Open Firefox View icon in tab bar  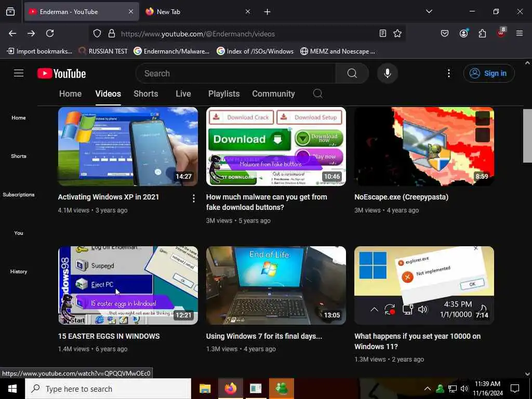coord(10,12)
